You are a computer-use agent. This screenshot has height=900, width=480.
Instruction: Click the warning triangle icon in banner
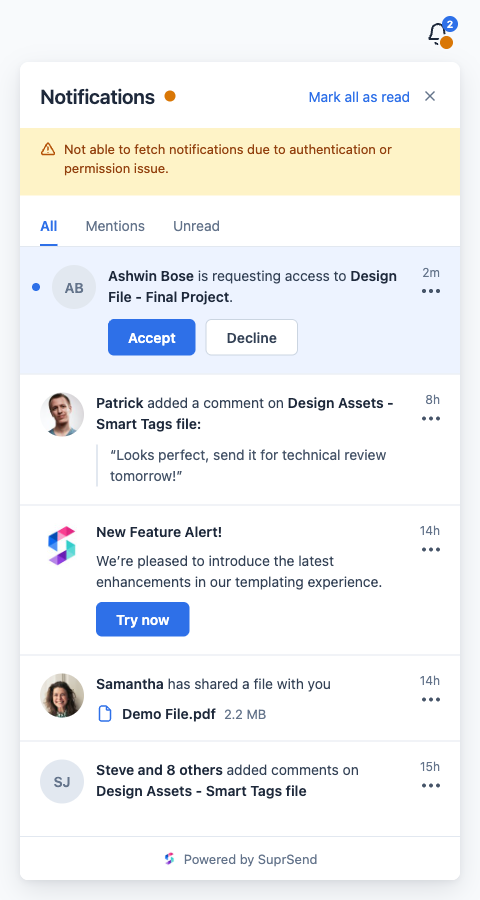point(48,150)
